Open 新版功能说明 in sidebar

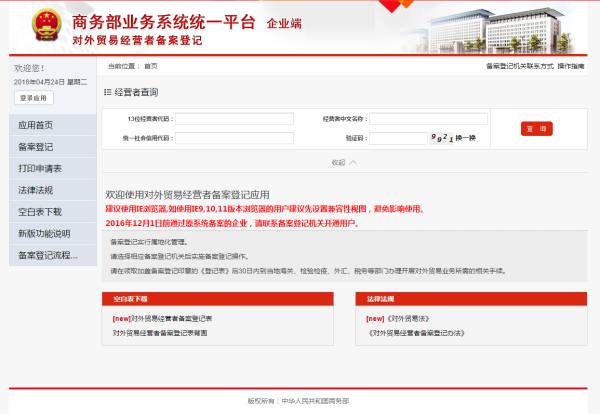(53, 233)
